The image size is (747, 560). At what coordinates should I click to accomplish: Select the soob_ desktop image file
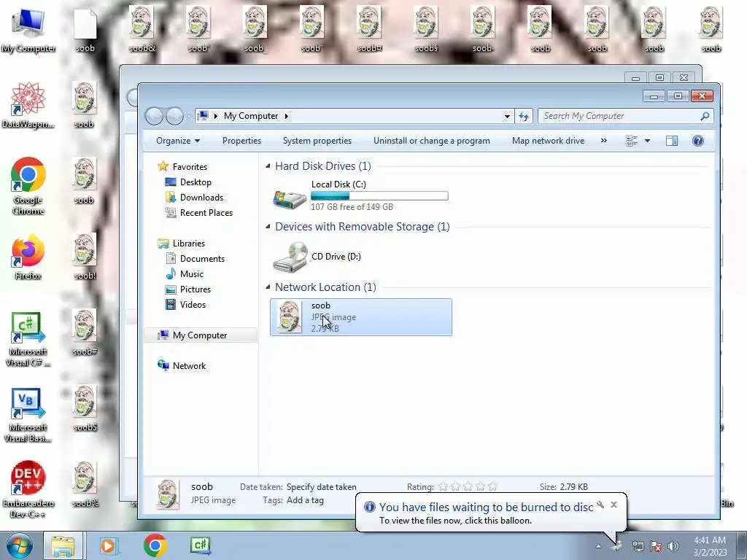click(255, 30)
